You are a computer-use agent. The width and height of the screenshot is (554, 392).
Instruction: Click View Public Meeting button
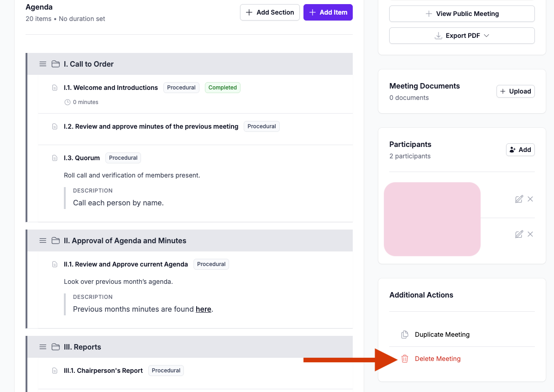pyautogui.click(x=462, y=14)
